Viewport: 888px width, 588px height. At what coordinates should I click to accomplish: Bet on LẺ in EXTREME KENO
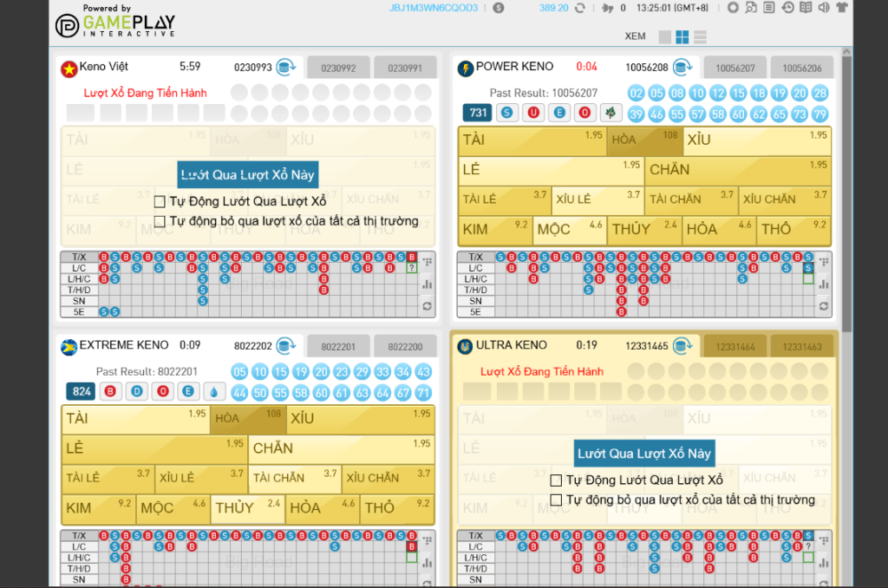[154, 450]
